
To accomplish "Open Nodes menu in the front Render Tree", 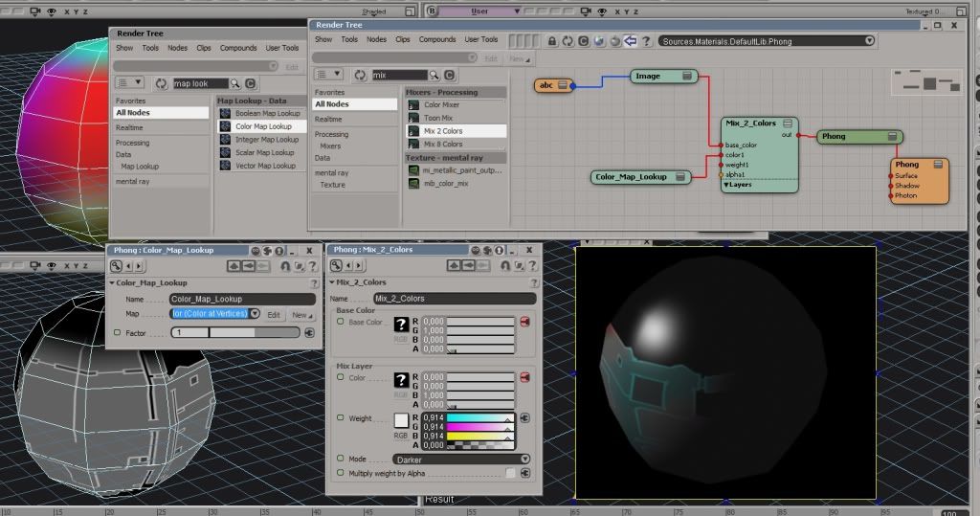I will [376, 39].
